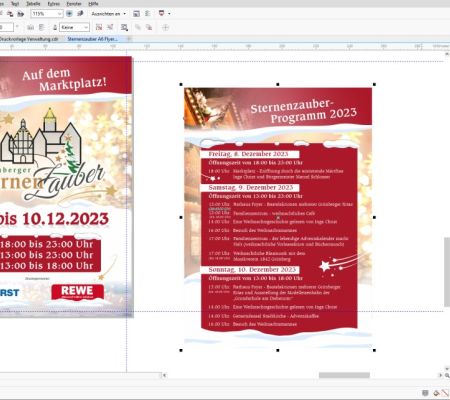Screen dimensions: 450x400
Task: Click the object bounding box icon in property bar
Action: click(124, 27)
